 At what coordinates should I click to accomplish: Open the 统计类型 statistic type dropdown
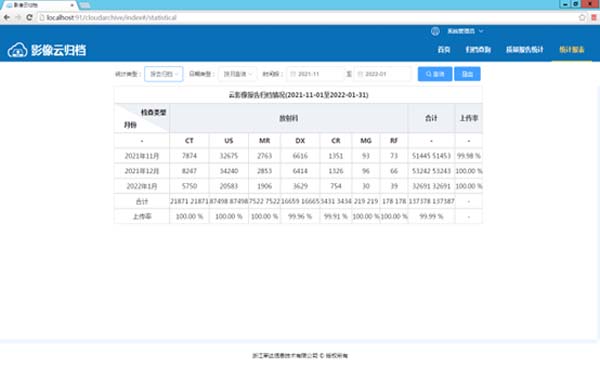tap(164, 74)
